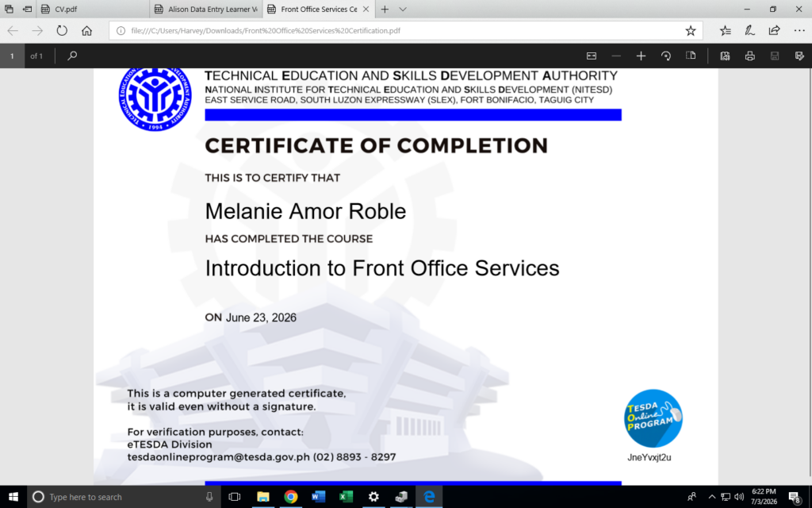This screenshot has height=508, width=812.
Task: Expand the tab previews chevron
Action: (403, 10)
